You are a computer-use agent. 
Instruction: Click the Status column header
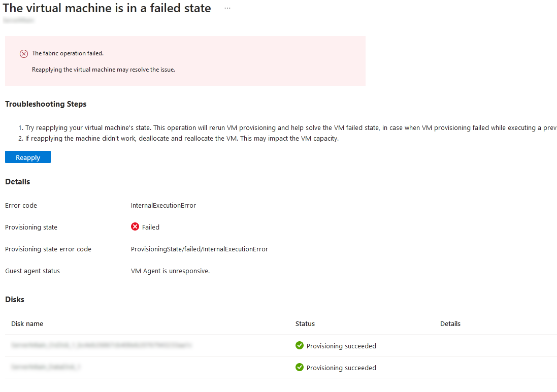pyautogui.click(x=304, y=323)
